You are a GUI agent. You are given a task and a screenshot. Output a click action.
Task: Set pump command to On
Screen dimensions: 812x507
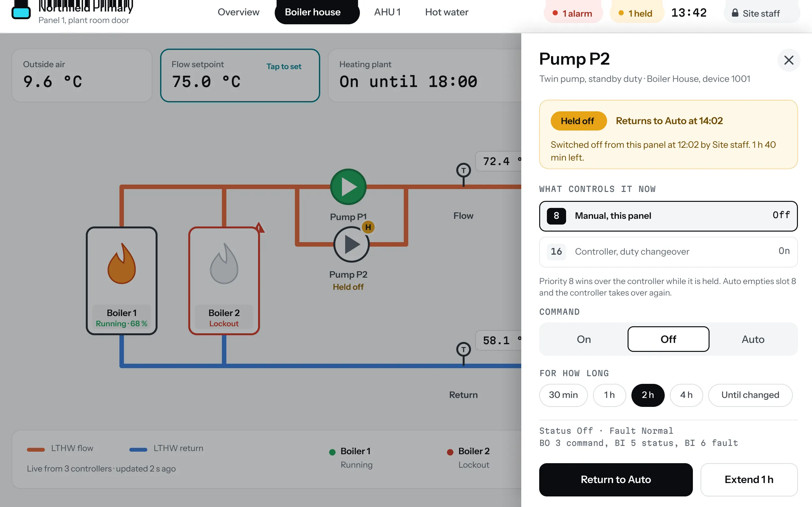583,339
